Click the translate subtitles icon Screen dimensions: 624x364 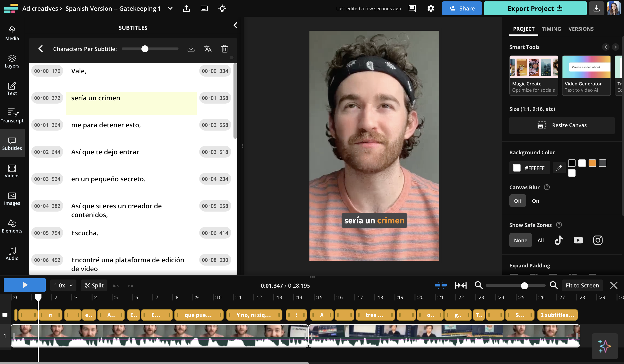(208, 49)
